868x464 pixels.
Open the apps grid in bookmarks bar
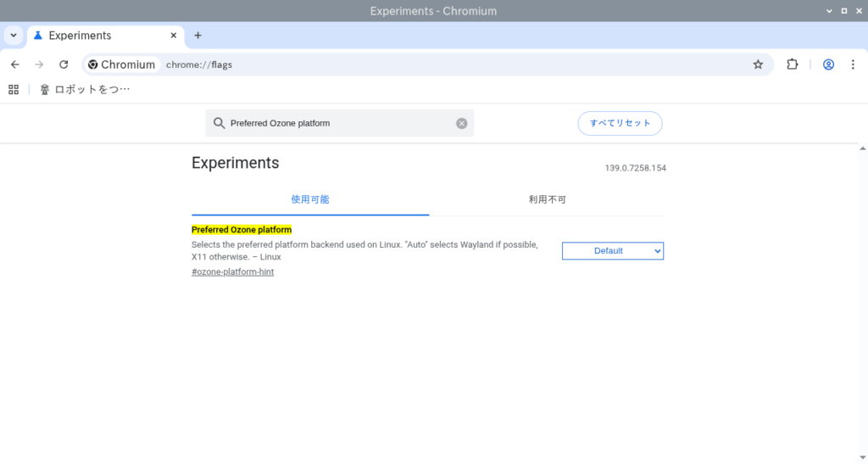pyautogui.click(x=14, y=89)
